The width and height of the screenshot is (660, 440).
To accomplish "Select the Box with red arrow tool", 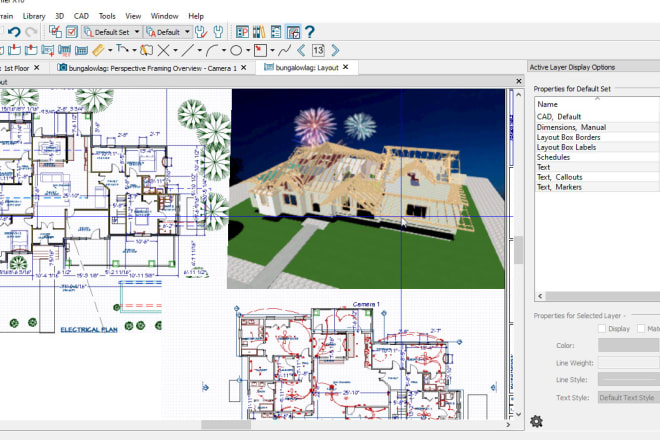I will pyautogui.click(x=260, y=51).
